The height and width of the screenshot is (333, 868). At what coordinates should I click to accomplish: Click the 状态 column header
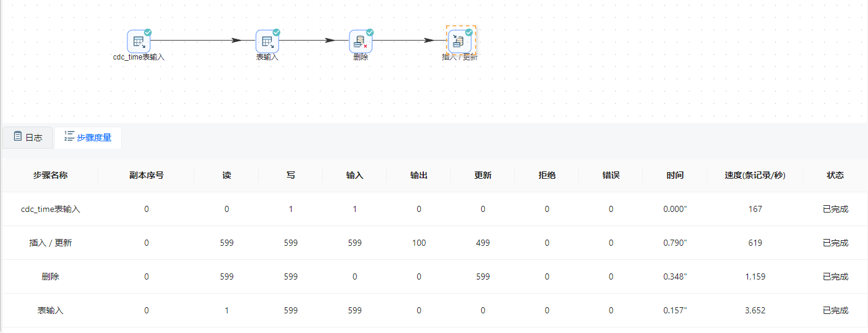pos(835,175)
